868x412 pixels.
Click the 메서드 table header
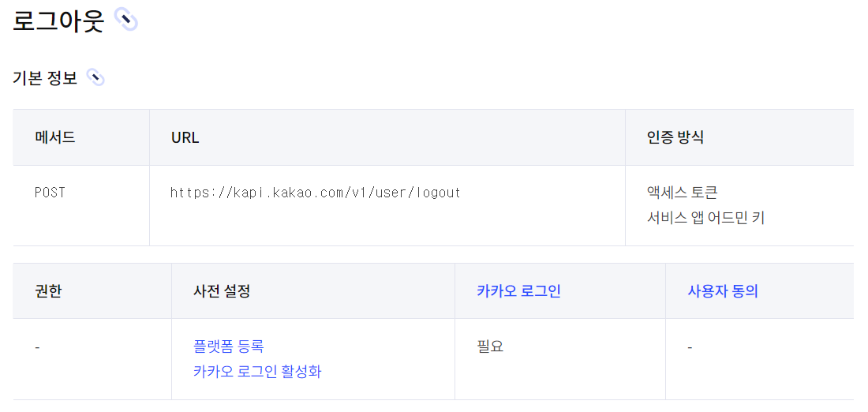pos(54,137)
